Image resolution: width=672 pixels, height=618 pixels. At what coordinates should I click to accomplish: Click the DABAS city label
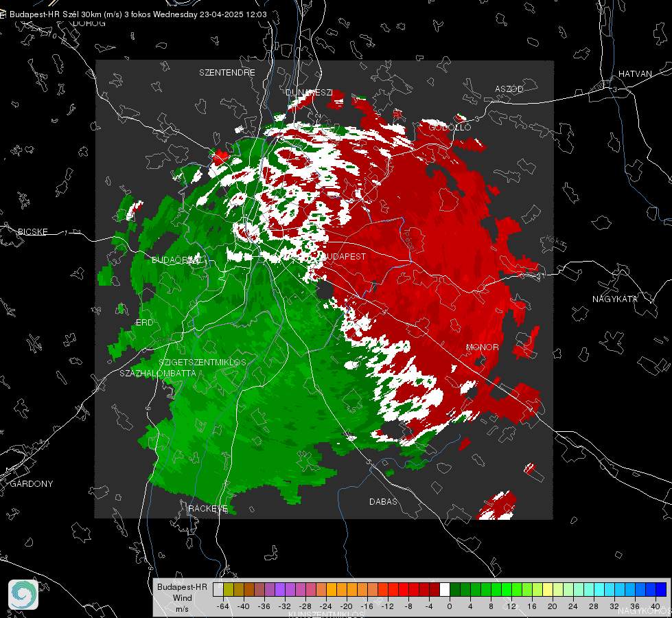click(383, 501)
